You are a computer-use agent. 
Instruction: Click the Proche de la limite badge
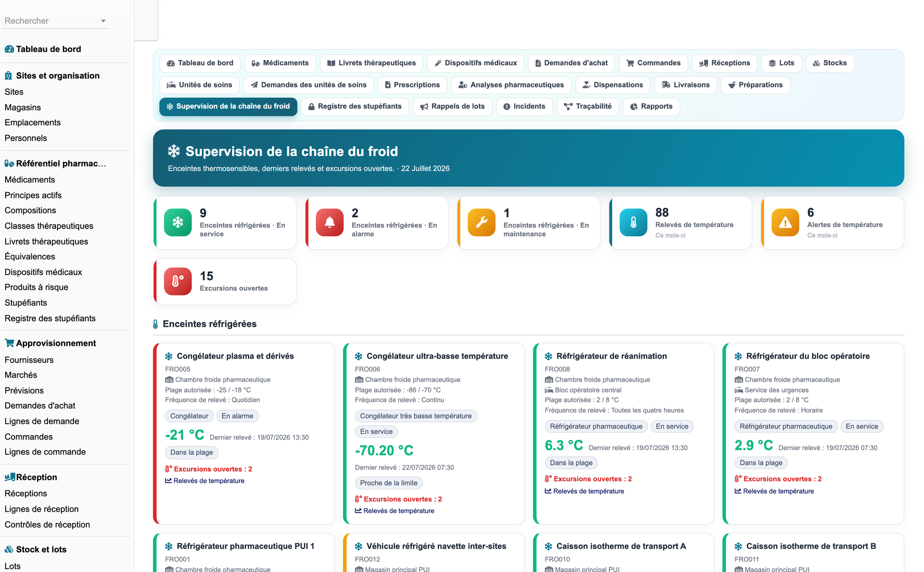(389, 483)
